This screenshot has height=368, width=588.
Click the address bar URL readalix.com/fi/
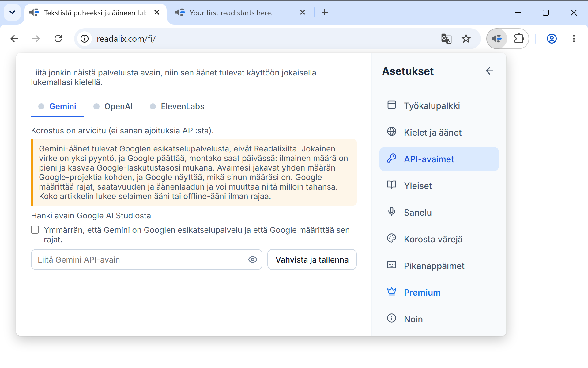pyautogui.click(x=126, y=39)
